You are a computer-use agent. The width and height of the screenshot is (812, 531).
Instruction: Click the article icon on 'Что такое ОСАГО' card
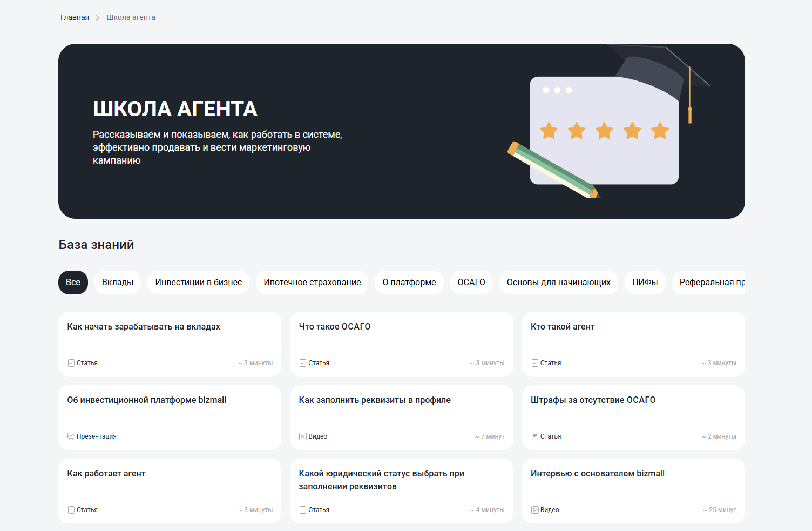(303, 362)
